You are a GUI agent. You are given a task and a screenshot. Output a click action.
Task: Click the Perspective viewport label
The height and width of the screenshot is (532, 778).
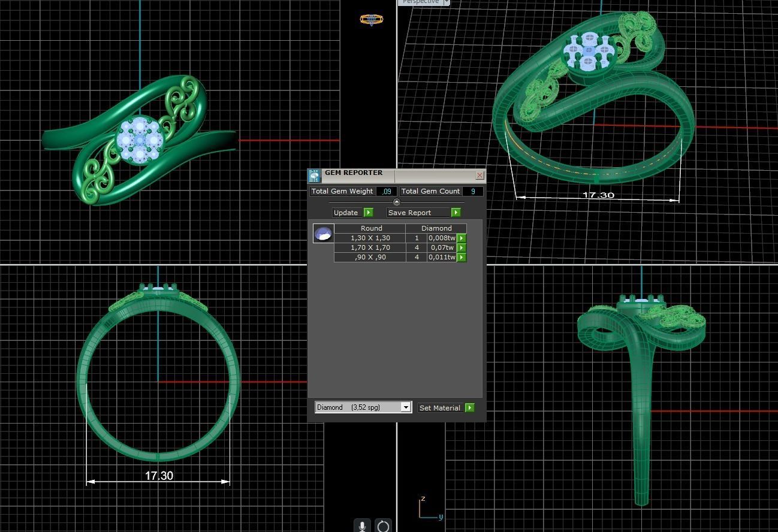tap(420, 2)
